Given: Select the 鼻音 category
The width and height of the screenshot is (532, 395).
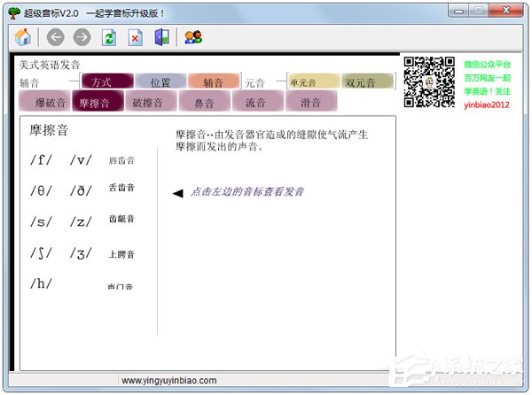Looking at the screenshot, I should pos(204,101).
